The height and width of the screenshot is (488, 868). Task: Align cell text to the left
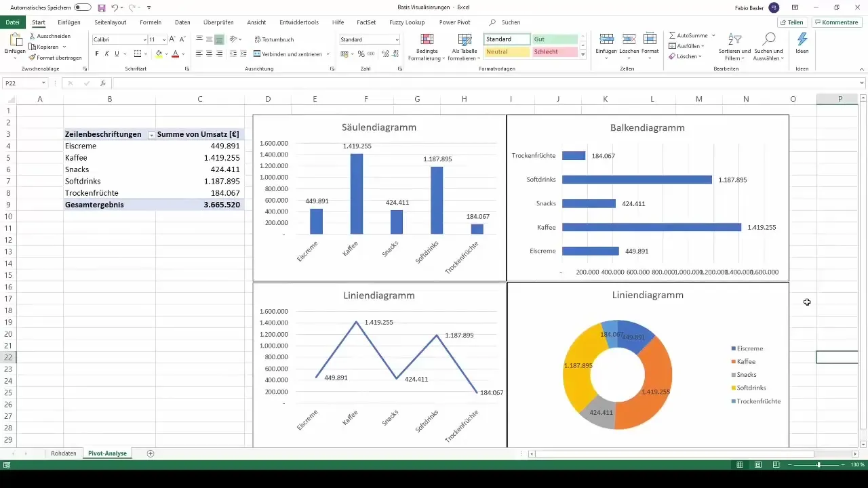point(199,54)
